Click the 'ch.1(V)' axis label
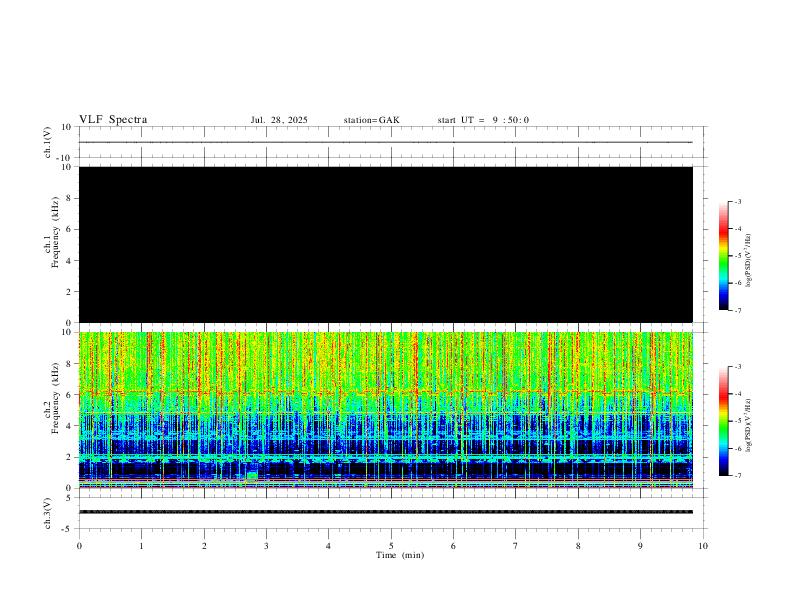 48,142
